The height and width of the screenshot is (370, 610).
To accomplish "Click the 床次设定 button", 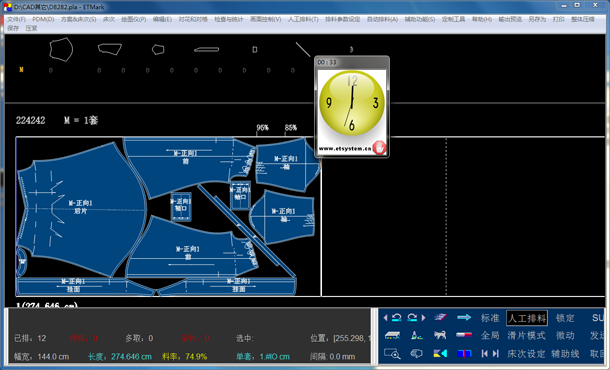I will pyautogui.click(x=526, y=354).
